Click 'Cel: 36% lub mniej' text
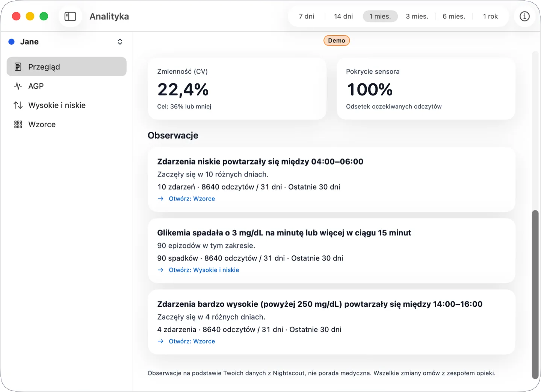This screenshot has width=541, height=392. [x=184, y=107]
